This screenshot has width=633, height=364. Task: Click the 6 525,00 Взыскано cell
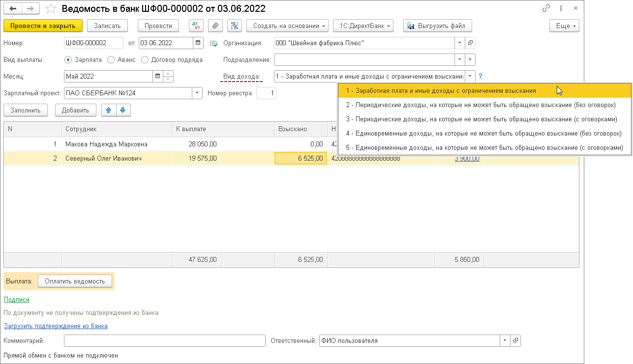coord(301,158)
